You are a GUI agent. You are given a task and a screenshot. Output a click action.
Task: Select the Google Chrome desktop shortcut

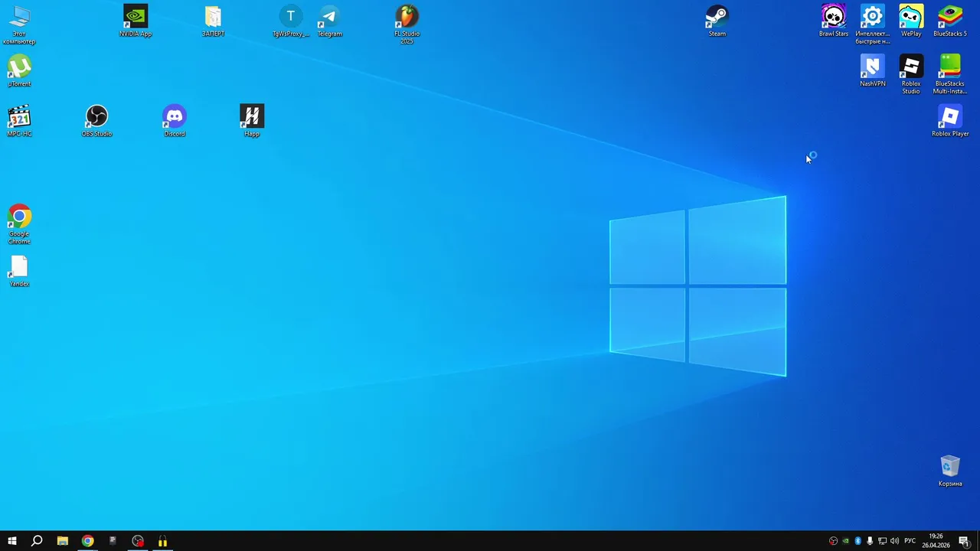click(19, 224)
